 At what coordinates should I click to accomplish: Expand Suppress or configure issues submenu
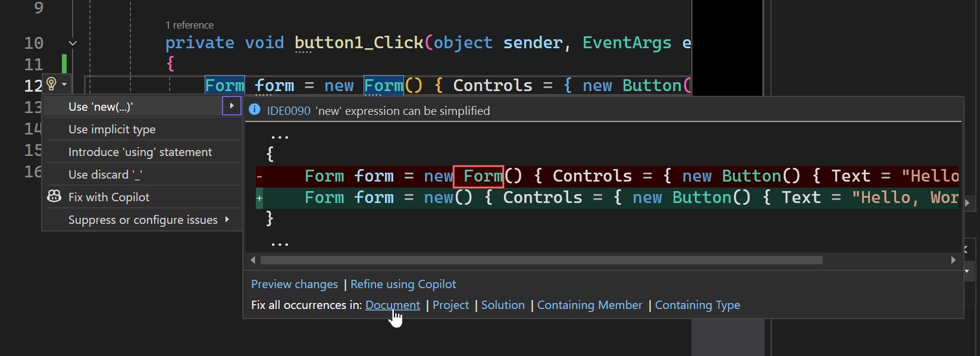(227, 220)
